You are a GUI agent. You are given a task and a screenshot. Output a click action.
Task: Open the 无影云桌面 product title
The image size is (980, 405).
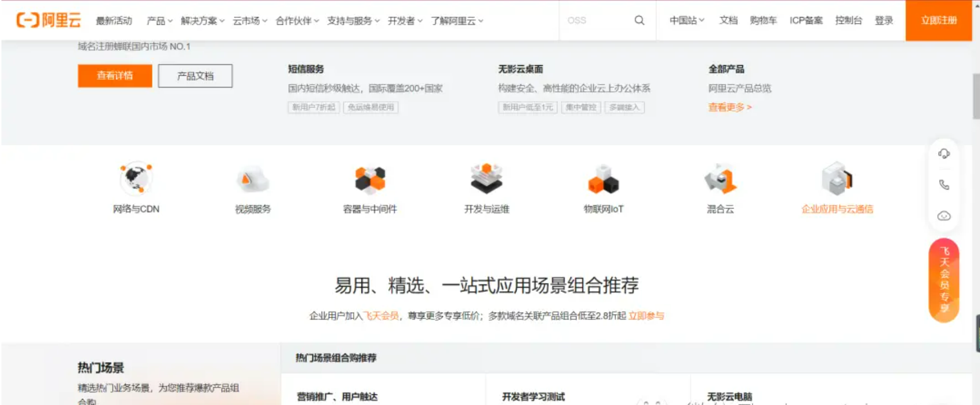pos(521,69)
